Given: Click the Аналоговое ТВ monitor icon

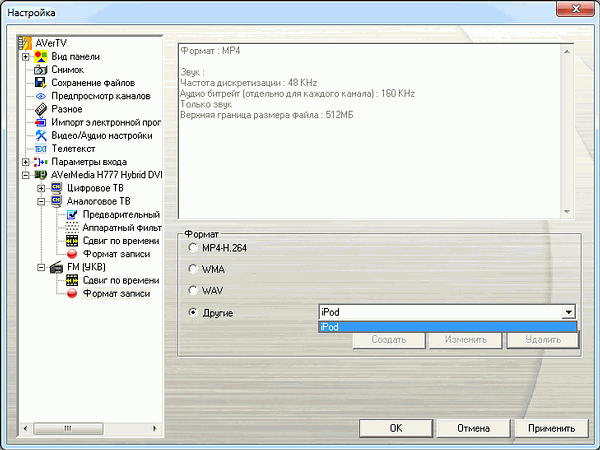Looking at the screenshot, I should (x=56, y=201).
